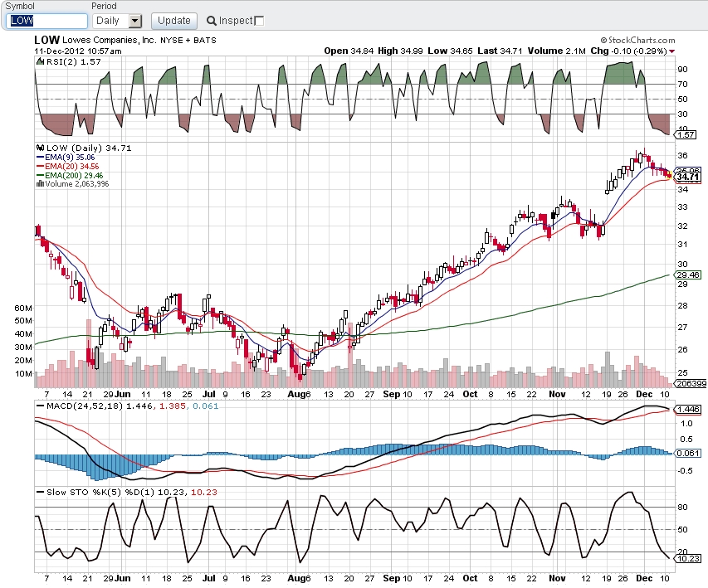Click the Sep label on price chart axis
Viewport: 708px width, 588px height.
[392, 394]
